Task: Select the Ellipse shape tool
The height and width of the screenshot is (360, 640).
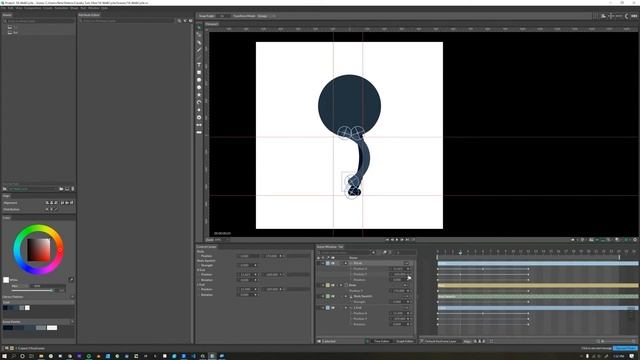Action: (199, 80)
